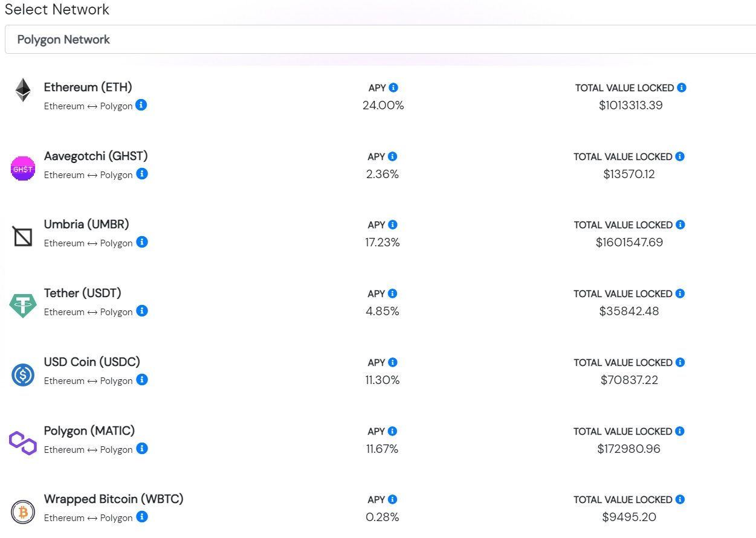Click the $35842.48 locked value
Screen dimensions: 756x538
point(629,312)
